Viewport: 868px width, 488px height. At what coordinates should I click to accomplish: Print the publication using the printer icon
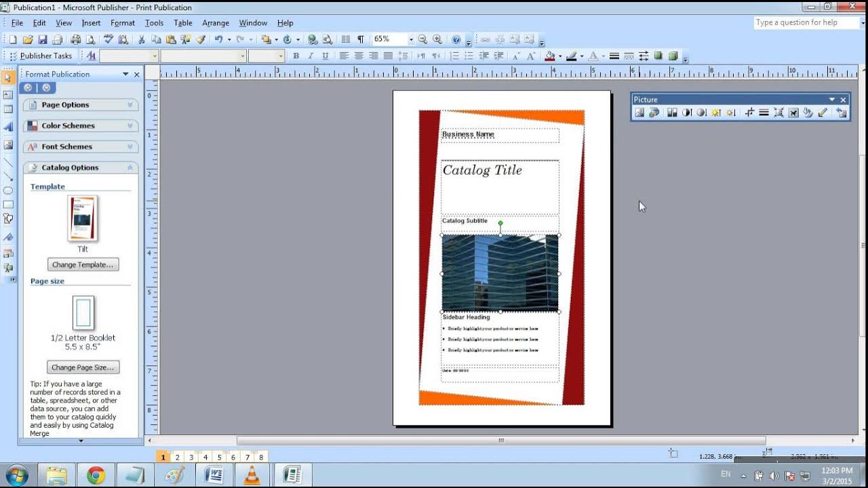[x=75, y=39]
